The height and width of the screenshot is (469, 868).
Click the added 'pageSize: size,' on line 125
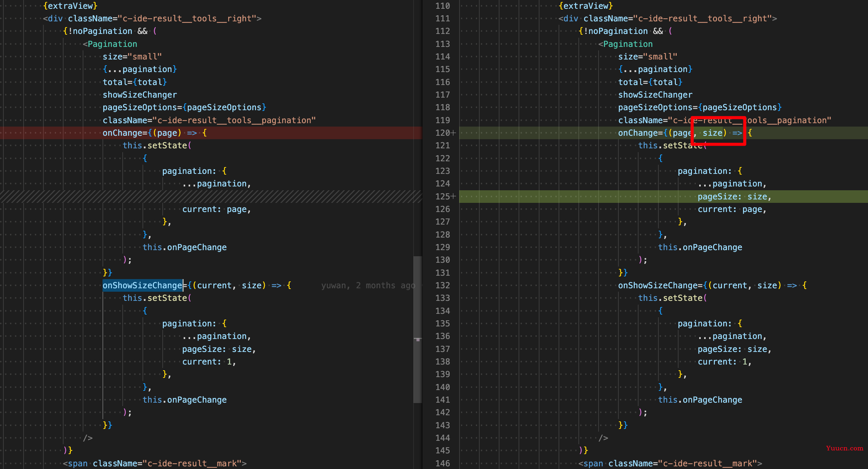click(x=734, y=196)
